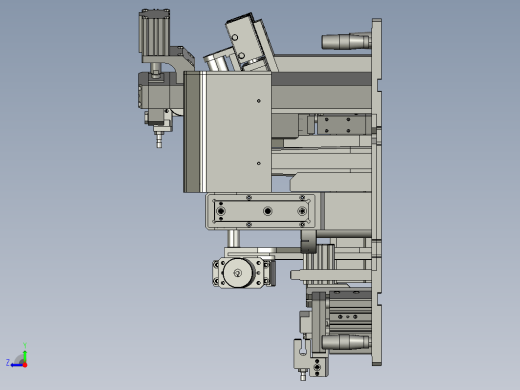Select the round motor face below the cover plate

pyautogui.click(x=238, y=273)
